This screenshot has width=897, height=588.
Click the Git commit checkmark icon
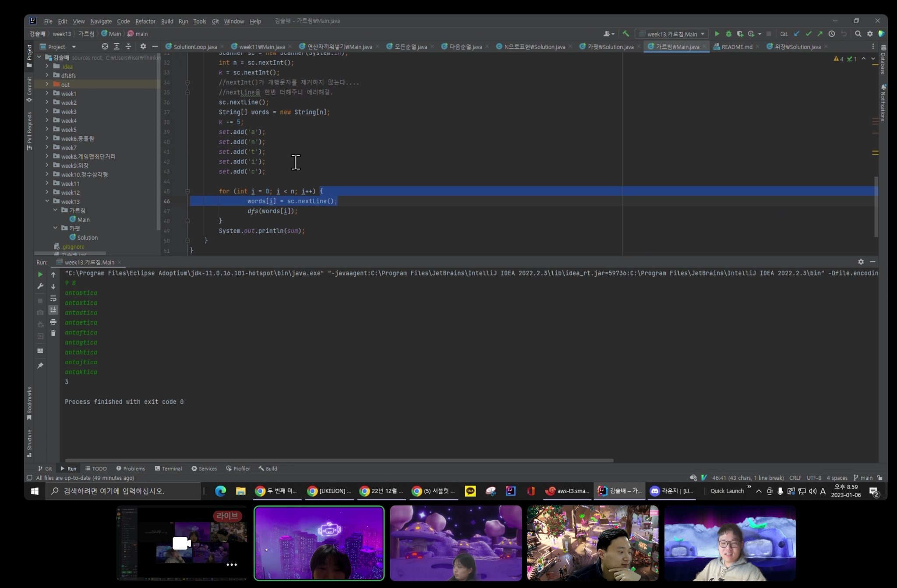808,34
